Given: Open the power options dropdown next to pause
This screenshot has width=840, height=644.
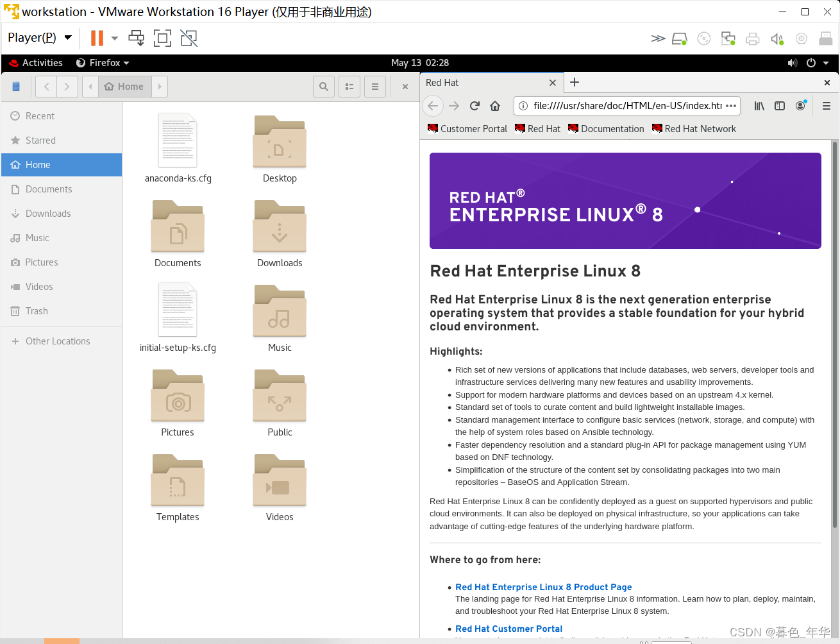Looking at the screenshot, I should tap(115, 38).
